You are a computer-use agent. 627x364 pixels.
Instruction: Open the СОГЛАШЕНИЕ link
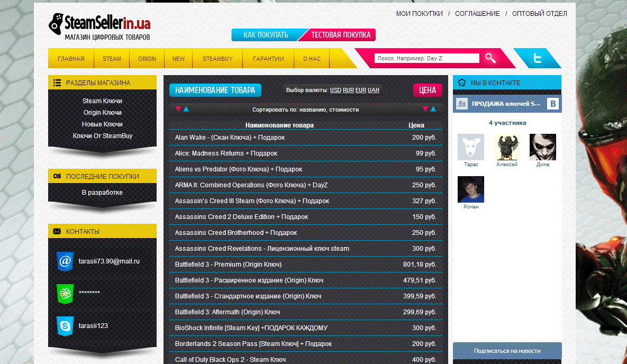(x=477, y=14)
